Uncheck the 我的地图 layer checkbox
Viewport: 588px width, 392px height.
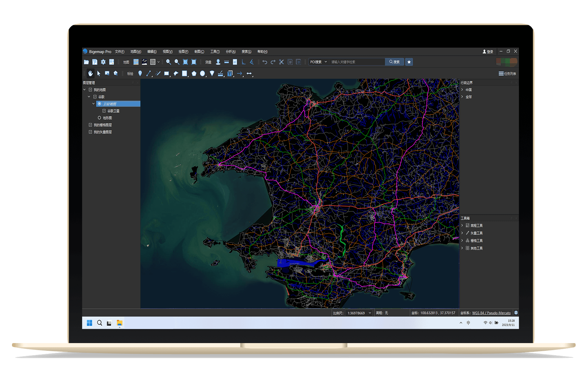tap(90, 90)
